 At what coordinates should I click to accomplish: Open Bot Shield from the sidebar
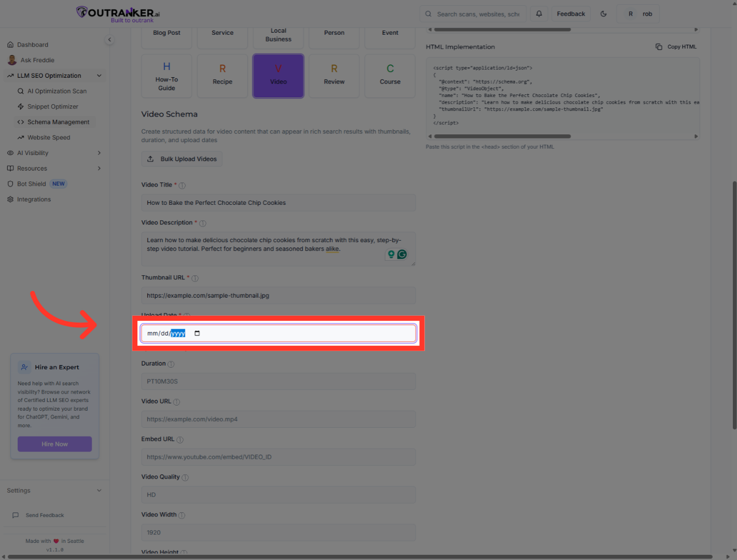point(31,184)
